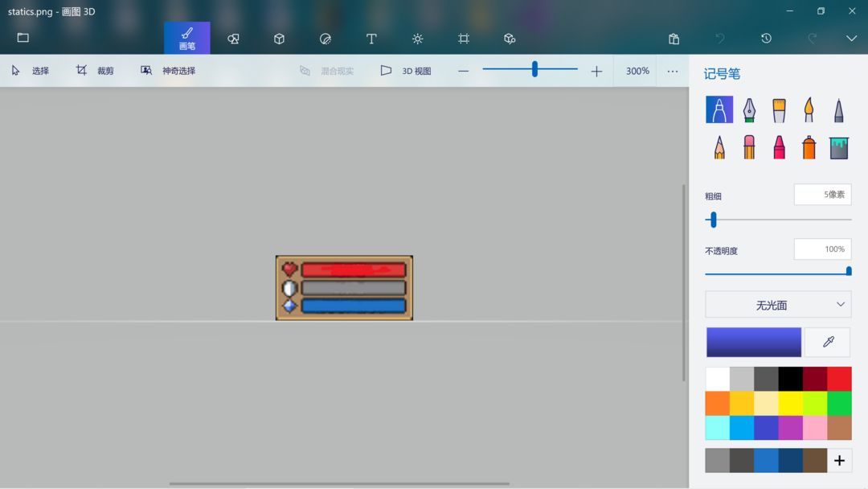Open the Text tool tab
Screen dimensions: 868x489
[x=371, y=39]
